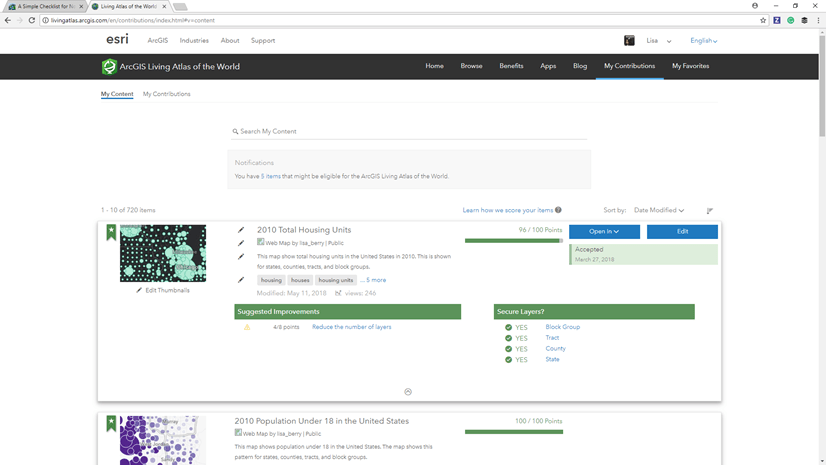
Task: Click the Living Atlas globe logo icon
Action: pos(109,66)
